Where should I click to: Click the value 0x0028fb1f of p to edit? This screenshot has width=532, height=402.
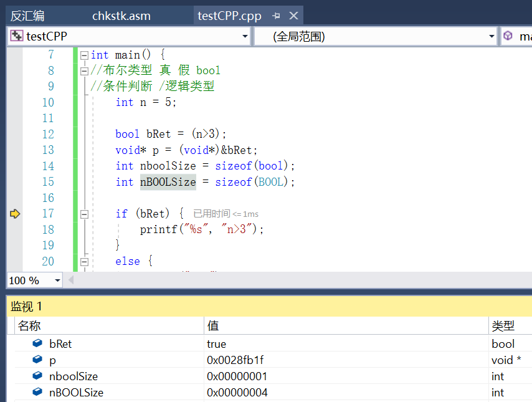(235, 360)
